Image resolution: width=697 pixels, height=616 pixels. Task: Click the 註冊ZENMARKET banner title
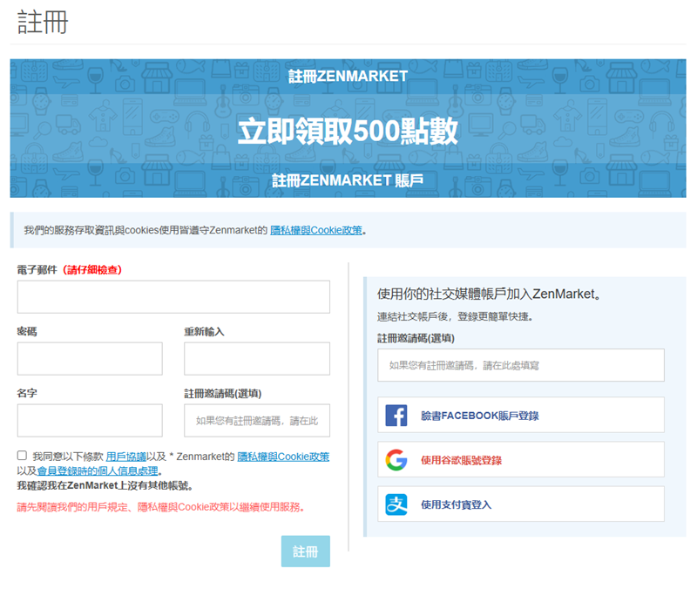click(x=348, y=76)
